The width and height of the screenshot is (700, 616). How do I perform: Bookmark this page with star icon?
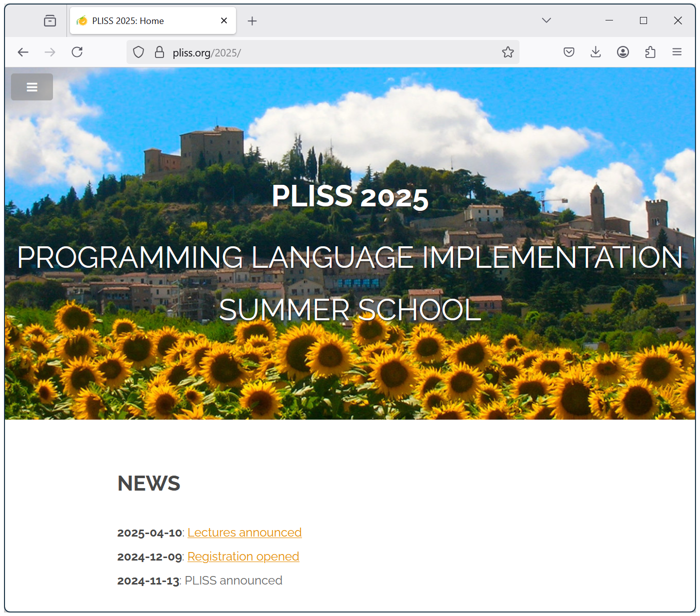pos(508,52)
